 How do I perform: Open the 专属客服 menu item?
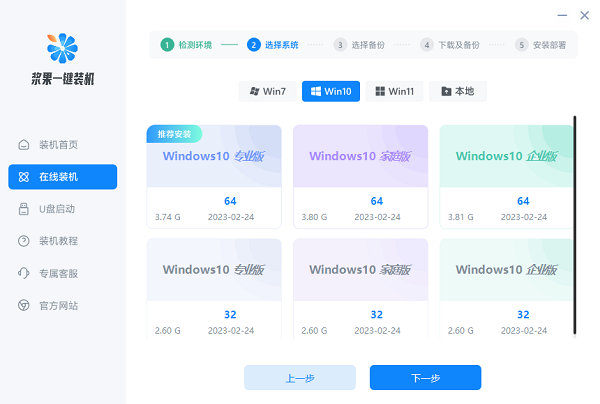62,273
